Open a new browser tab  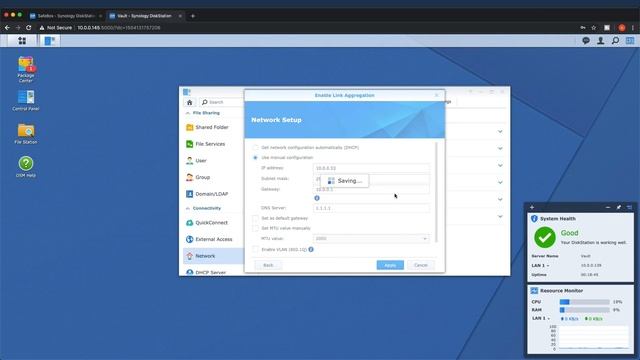[x=193, y=16]
